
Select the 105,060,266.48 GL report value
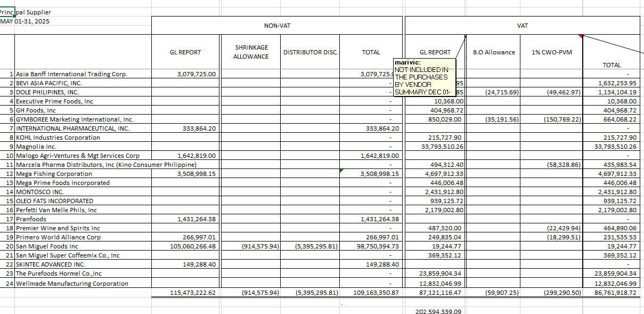click(185, 246)
